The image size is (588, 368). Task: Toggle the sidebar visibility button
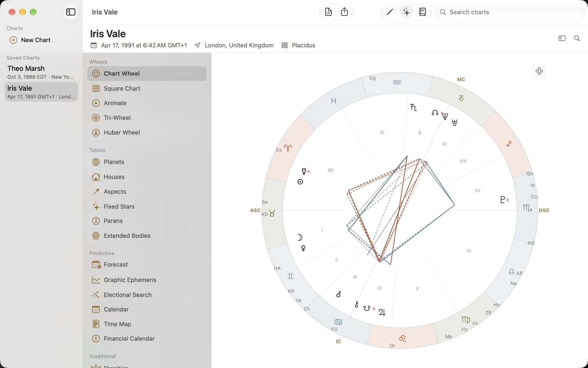tap(71, 12)
